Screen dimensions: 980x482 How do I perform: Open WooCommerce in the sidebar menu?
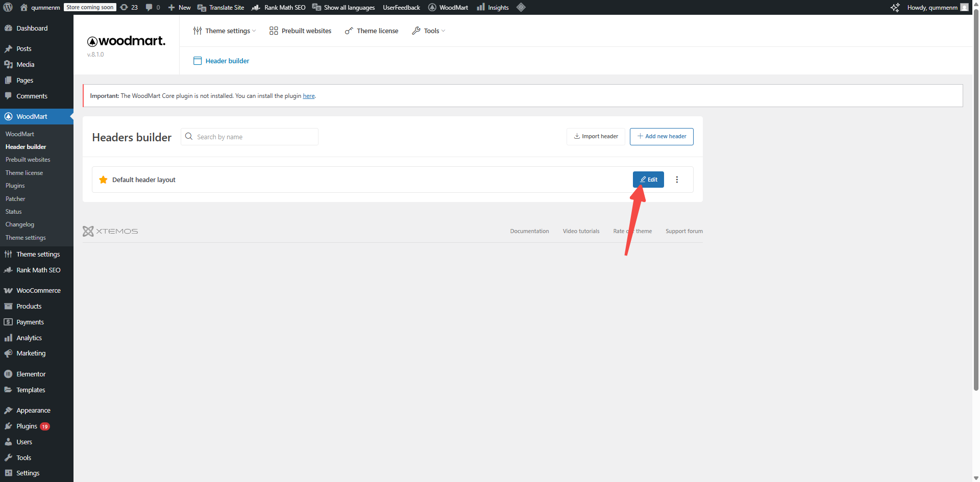38,290
